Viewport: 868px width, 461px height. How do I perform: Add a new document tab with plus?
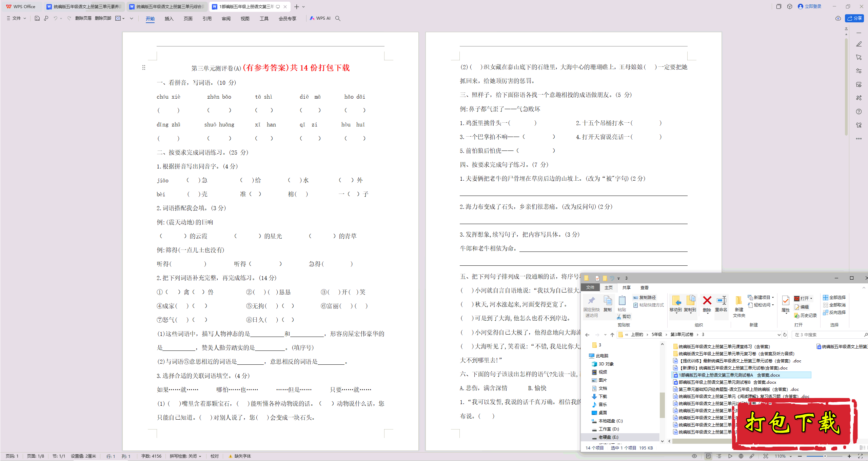pos(297,7)
